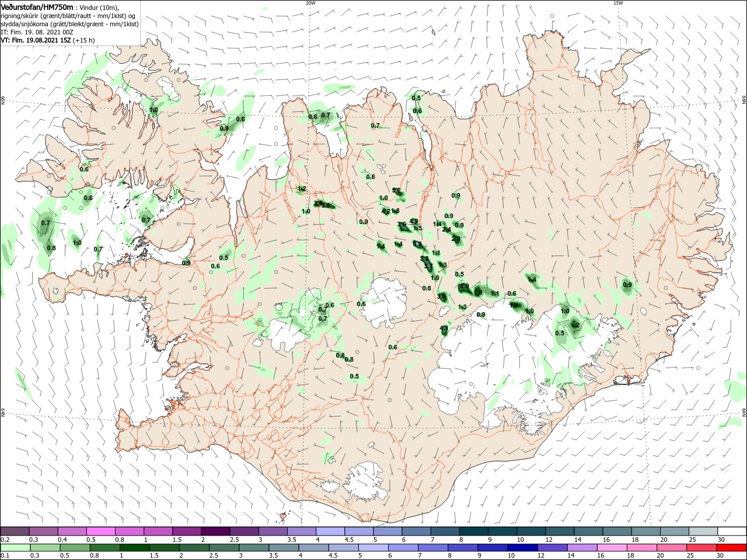Pick the dark purple 2–2.5 snow legend swatch
The width and height of the screenshot is (747, 560).
pyautogui.click(x=215, y=531)
